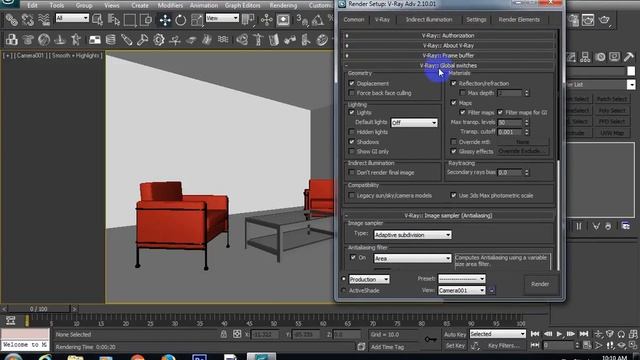Viewport: 640px width, 360px height.
Task: Open the Production render mode dropdown
Action: point(369,279)
